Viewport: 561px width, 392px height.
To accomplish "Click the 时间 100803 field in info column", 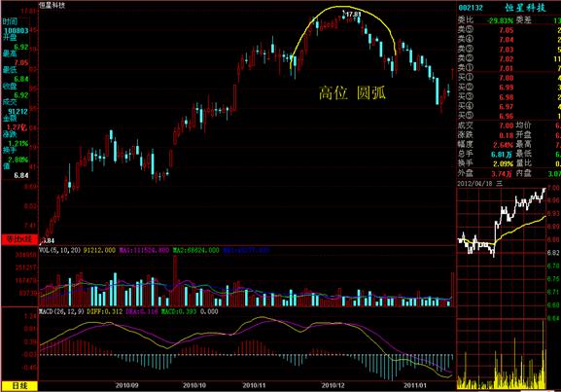I will pyautogui.click(x=15, y=26).
